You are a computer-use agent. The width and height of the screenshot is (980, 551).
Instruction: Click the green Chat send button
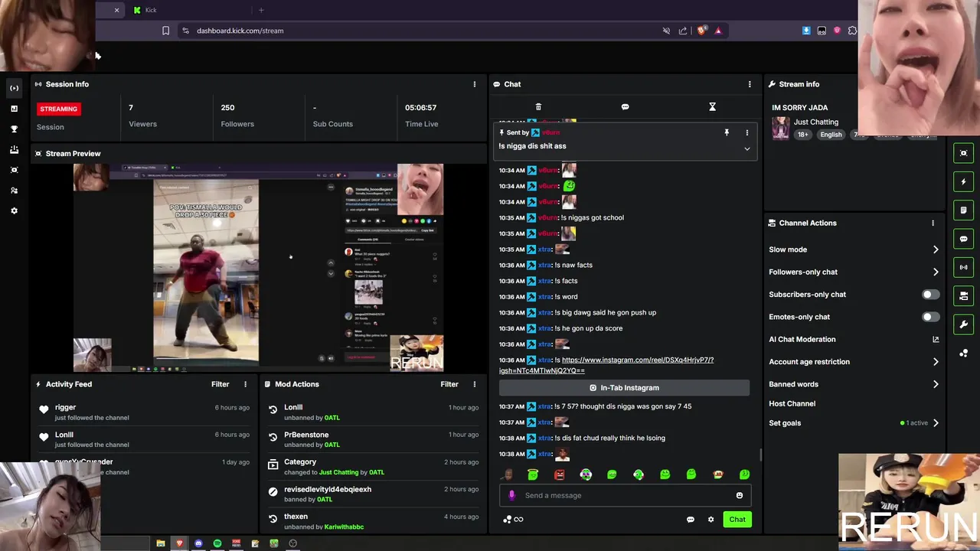click(737, 520)
